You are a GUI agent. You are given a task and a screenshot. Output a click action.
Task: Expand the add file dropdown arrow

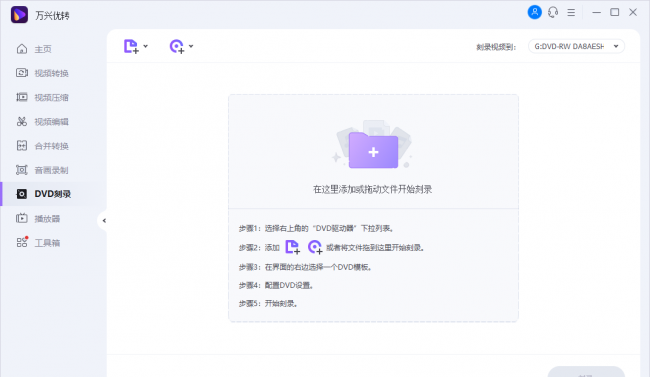(146, 46)
